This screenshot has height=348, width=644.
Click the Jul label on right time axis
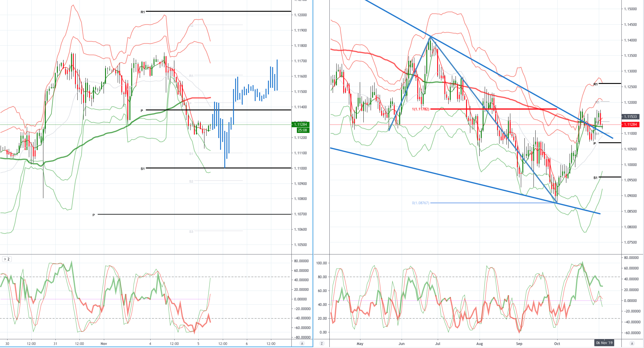click(438, 343)
